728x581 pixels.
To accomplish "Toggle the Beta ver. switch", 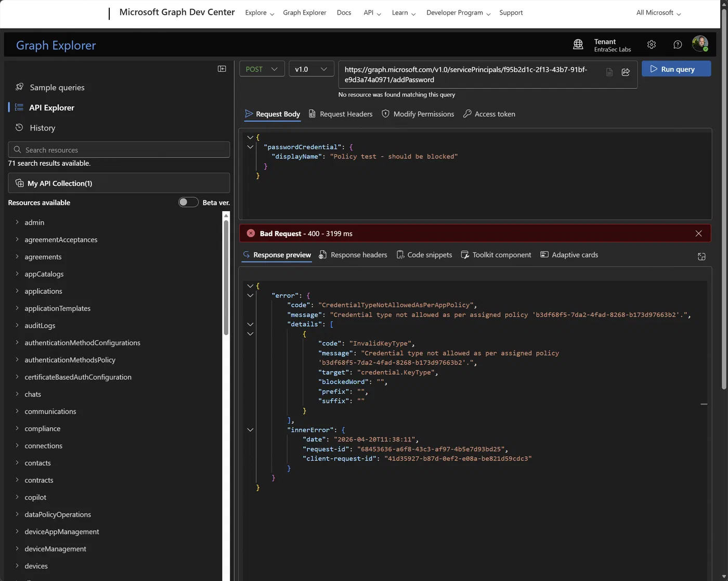I will click(x=188, y=202).
